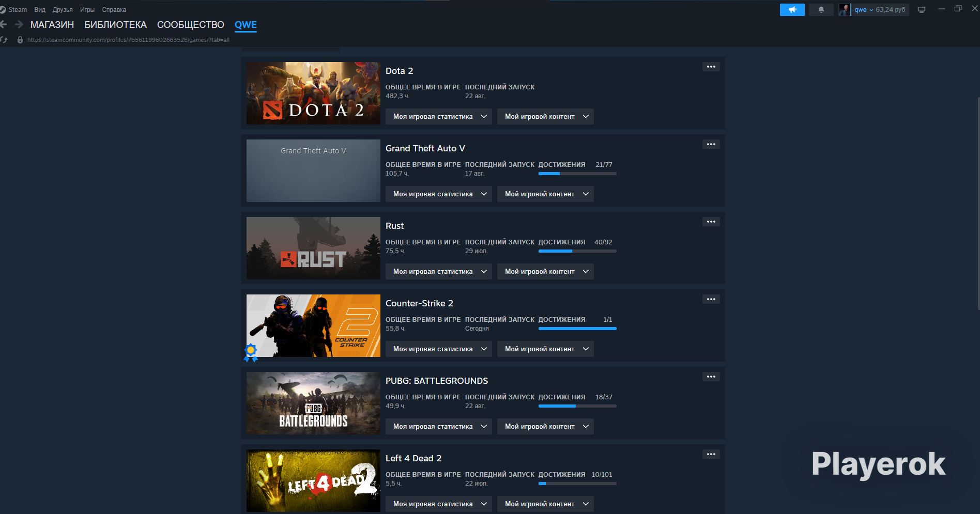Click the Dota 2 cover thumbnail
Image resolution: width=980 pixels, height=514 pixels.
point(313,93)
